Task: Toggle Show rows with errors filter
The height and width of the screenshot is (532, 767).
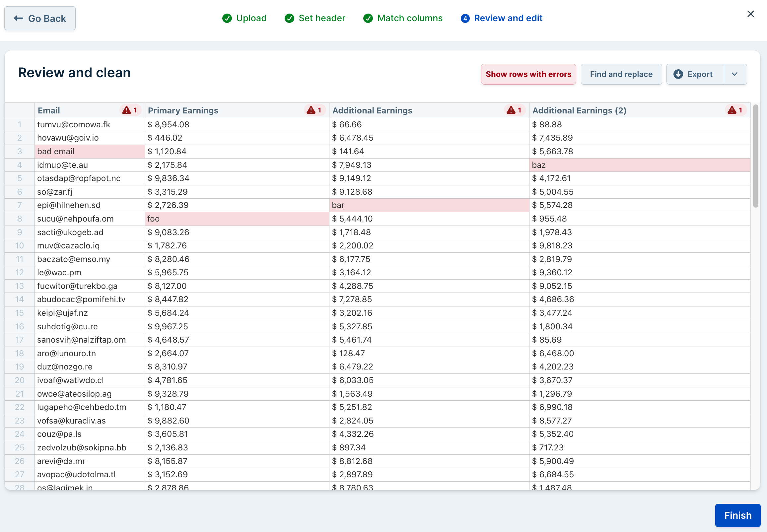Action: point(528,74)
